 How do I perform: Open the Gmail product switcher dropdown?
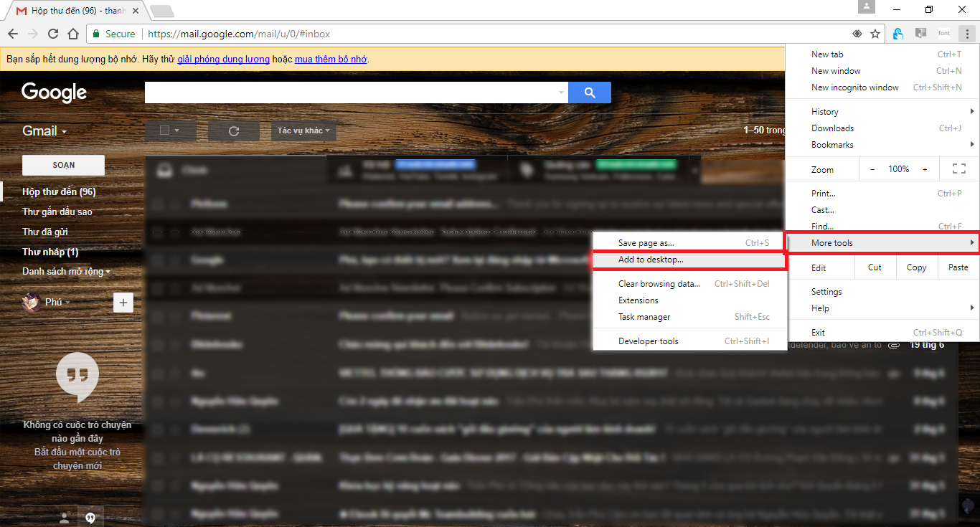[44, 131]
